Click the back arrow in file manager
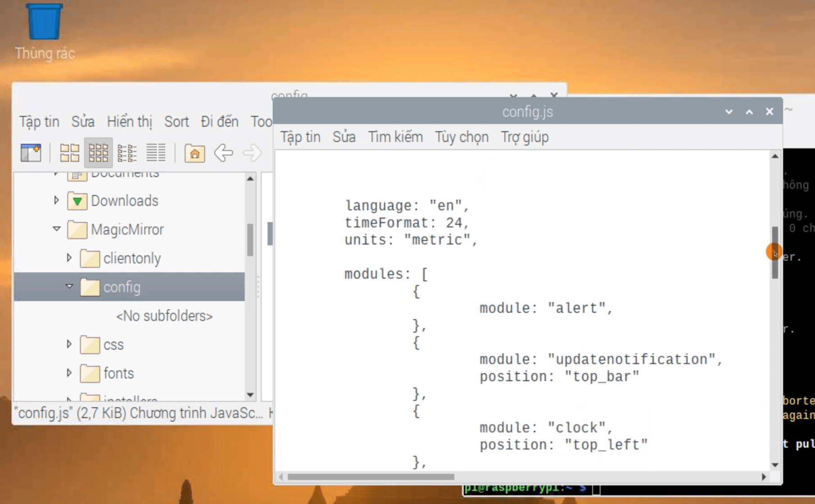The image size is (815, 504). click(x=223, y=153)
